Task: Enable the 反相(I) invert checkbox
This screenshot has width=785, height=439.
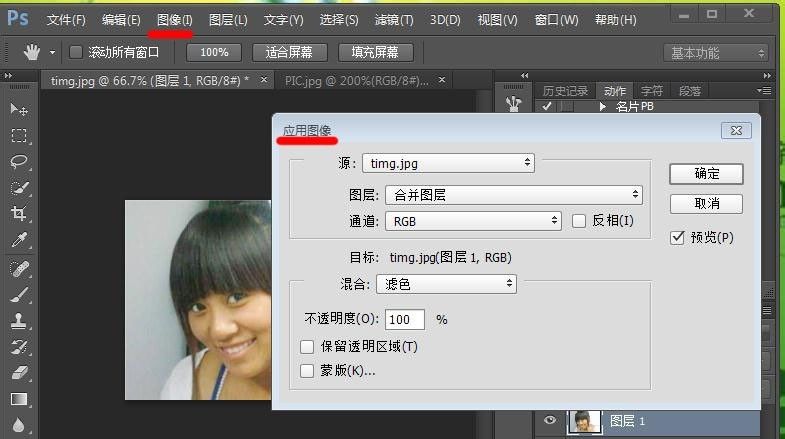Action: [x=579, y=221]
